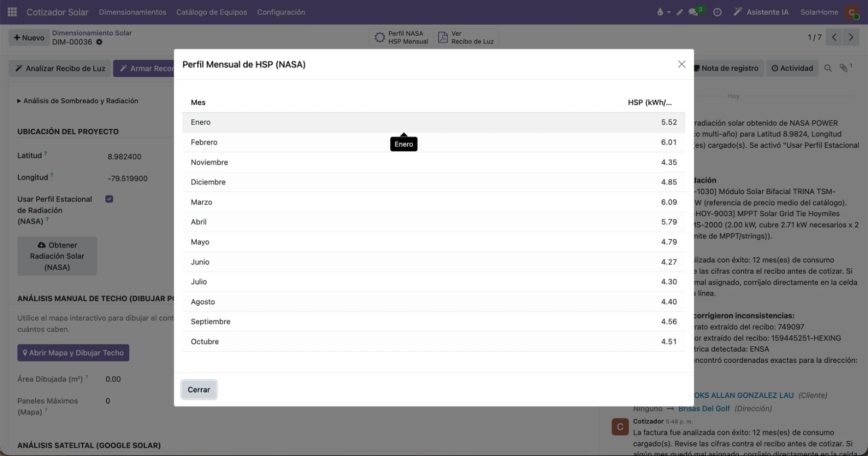Open the Dimensionamiento Solar breadcrumb link
Screen dimensions: 868x456
point(92,33)
